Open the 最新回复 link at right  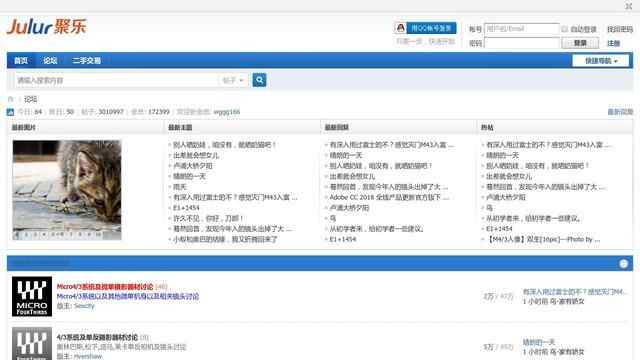620,112
